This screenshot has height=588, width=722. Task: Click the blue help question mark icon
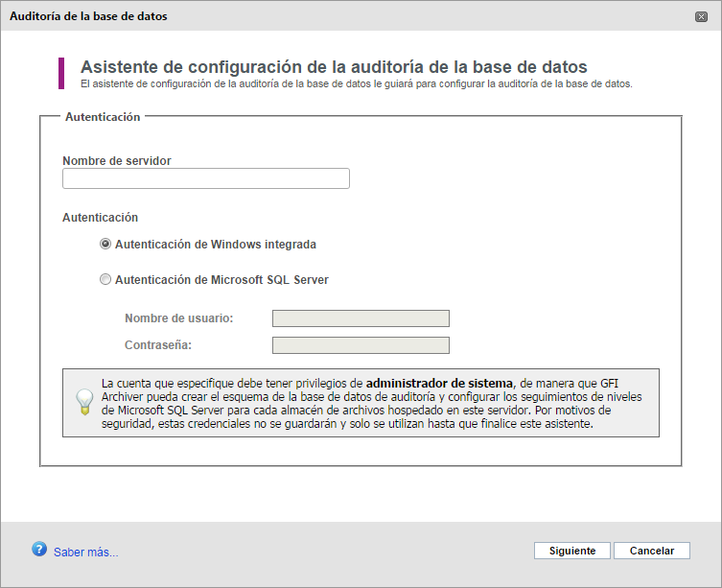(x=39, y=549)
